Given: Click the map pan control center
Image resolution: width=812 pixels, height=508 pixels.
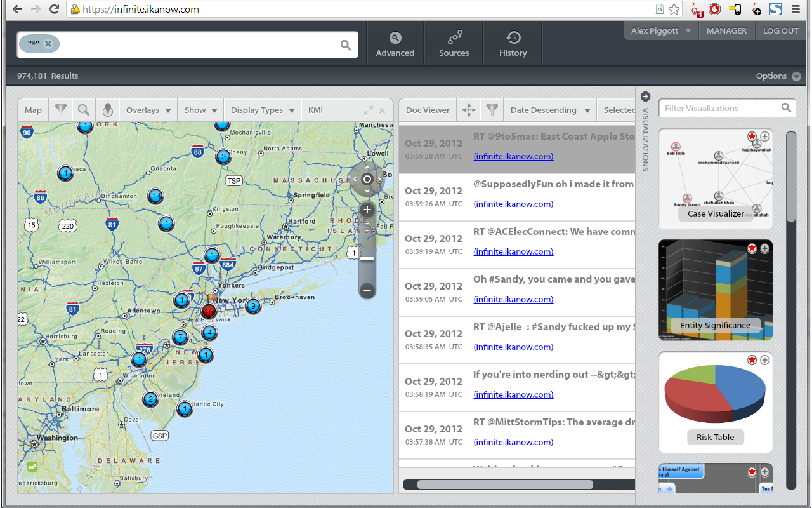Looking at the screenshot, I should pyautogui.click(x=367, y=179).
